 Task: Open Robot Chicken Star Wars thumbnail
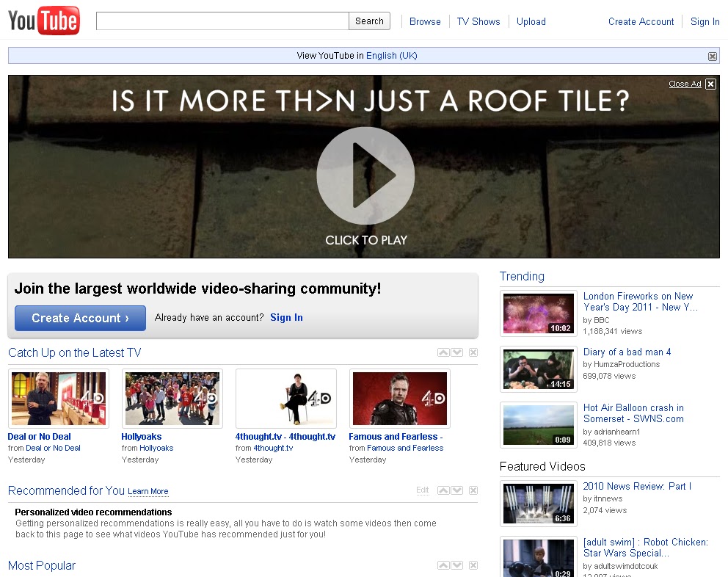click(539, 556)
